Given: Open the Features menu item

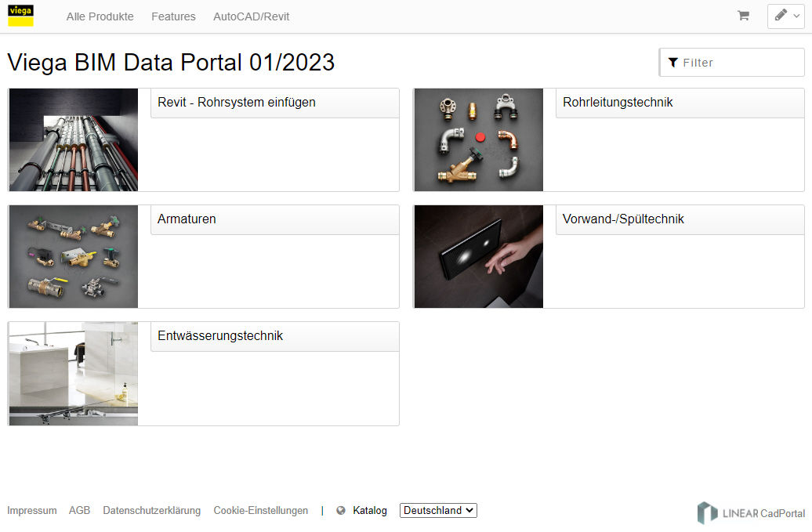Looking at the screenshot, I should pyautogui.click(x=173, y=16).
